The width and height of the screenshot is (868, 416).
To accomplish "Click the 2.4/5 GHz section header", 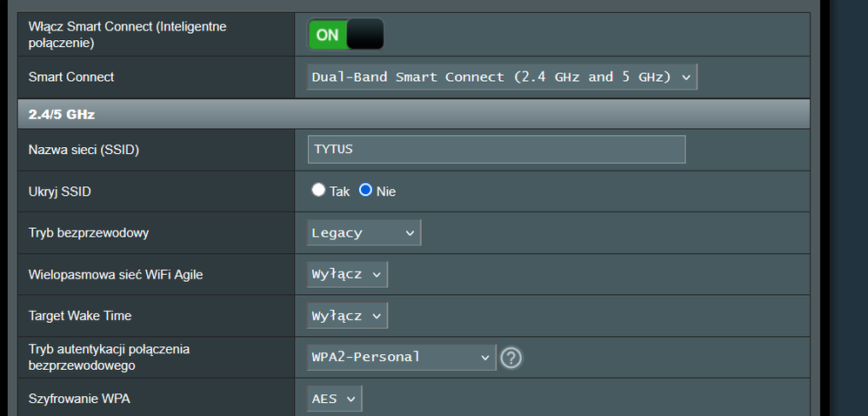I will pos(62,114).
